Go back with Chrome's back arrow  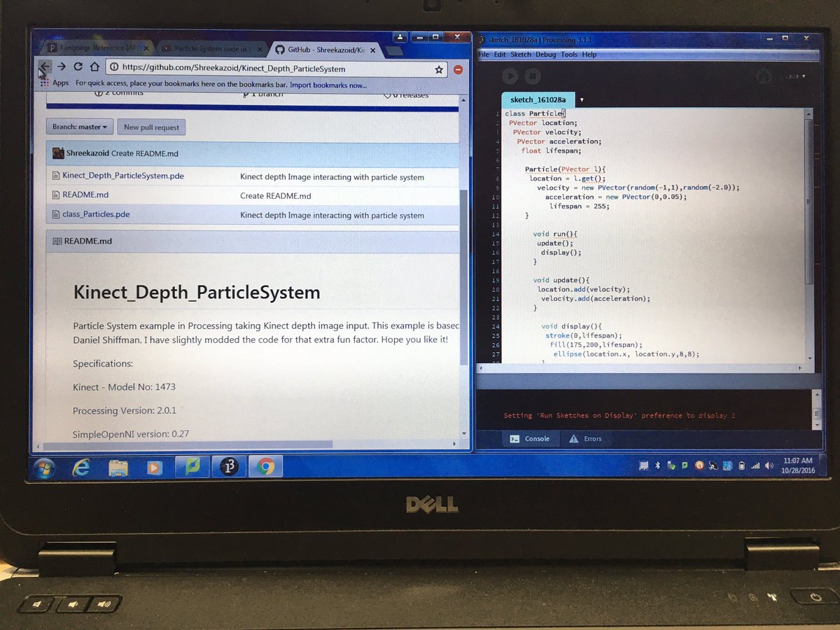(45, 68)
